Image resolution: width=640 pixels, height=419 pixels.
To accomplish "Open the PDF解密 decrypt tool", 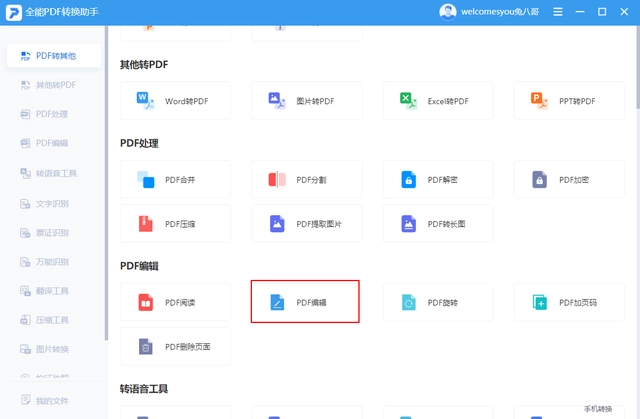I will point(438,180).
